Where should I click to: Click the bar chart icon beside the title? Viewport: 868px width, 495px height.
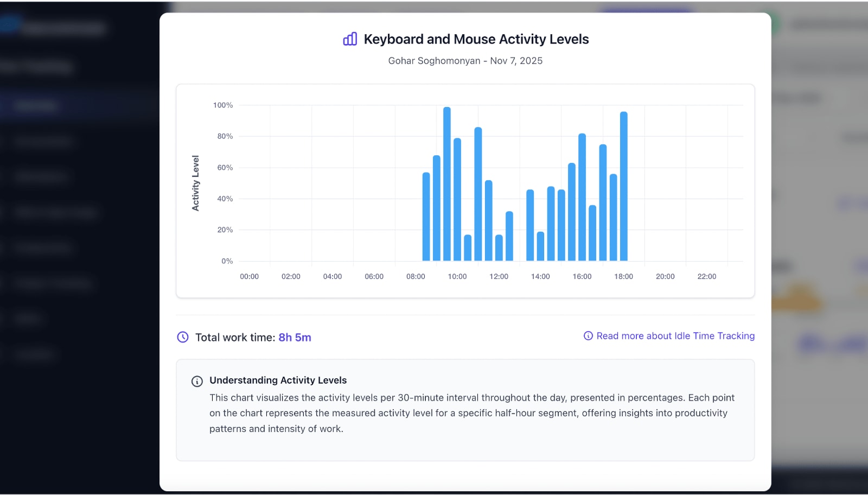pos(349,39)
